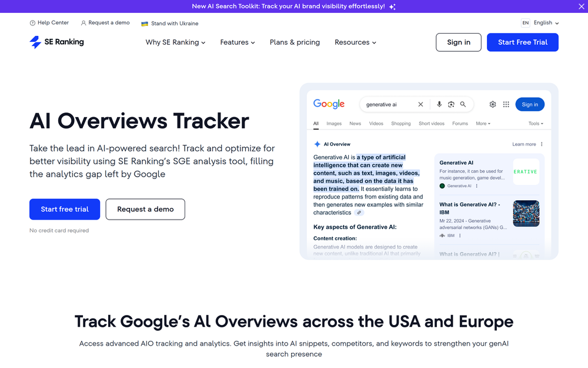Select the Images search tab

pyautogui.click(x=334, y=124)
